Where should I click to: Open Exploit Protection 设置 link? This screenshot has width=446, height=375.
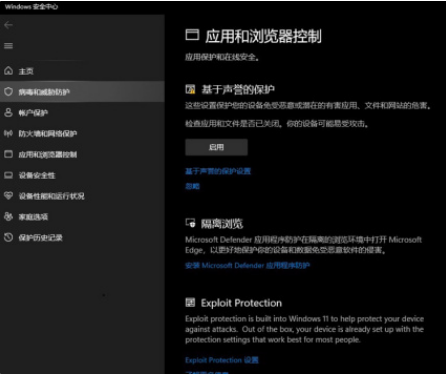coord(222,360)
